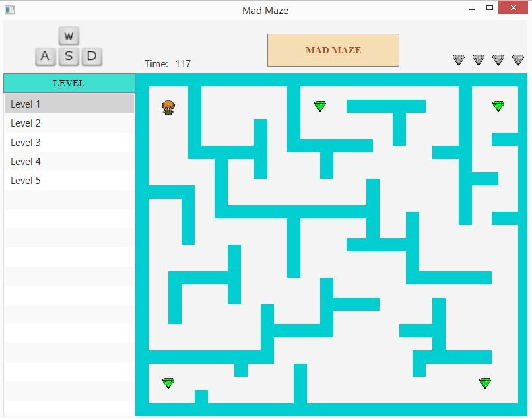Click the green gem near the top middle
This screenshot has height=419, width=532.
click(x=320, y=105)
